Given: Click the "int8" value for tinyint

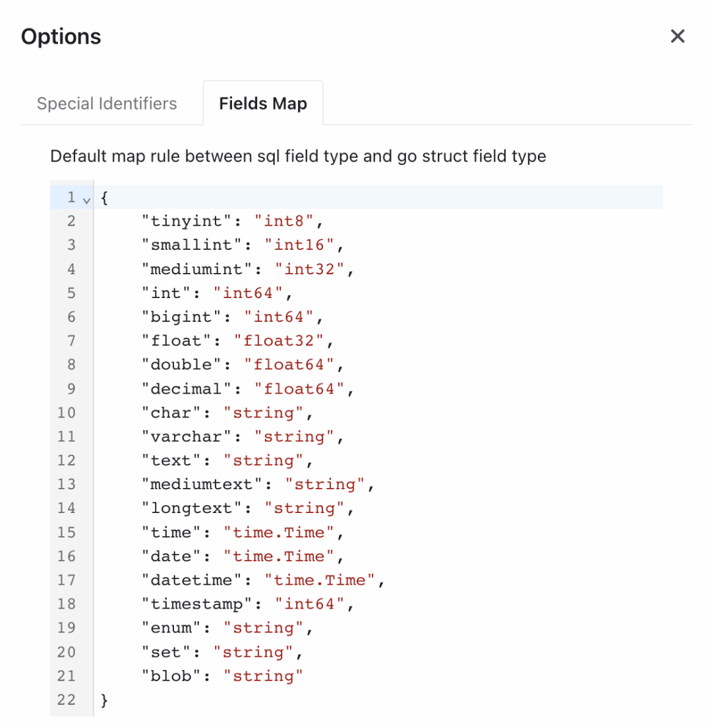Looking at the screenshot, I should (284, 220).
